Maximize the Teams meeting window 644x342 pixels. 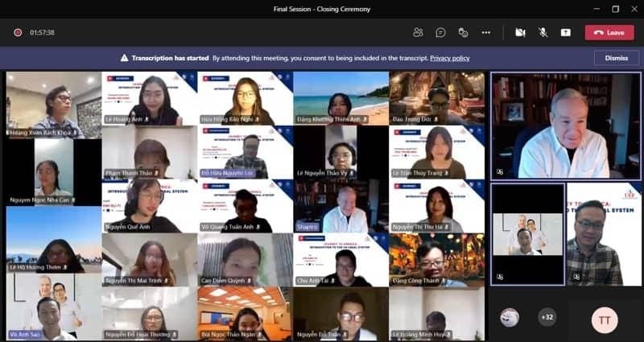[615, 9]
